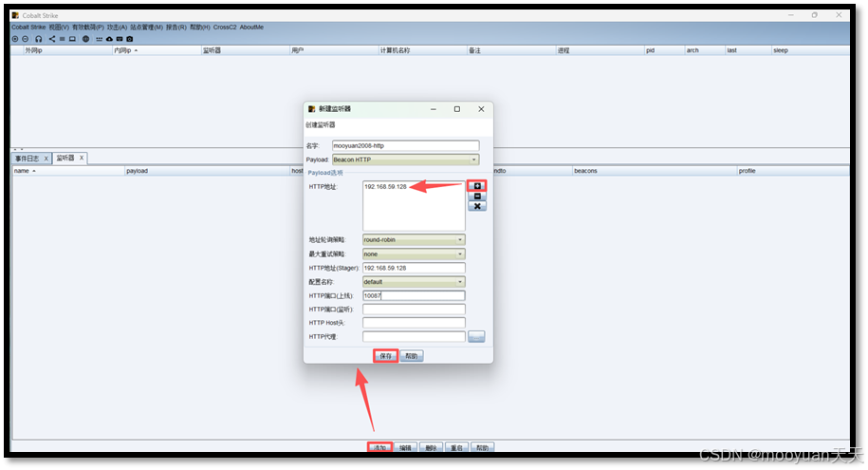
Task: Click the 重启 button below listeners
Action: 456,447
